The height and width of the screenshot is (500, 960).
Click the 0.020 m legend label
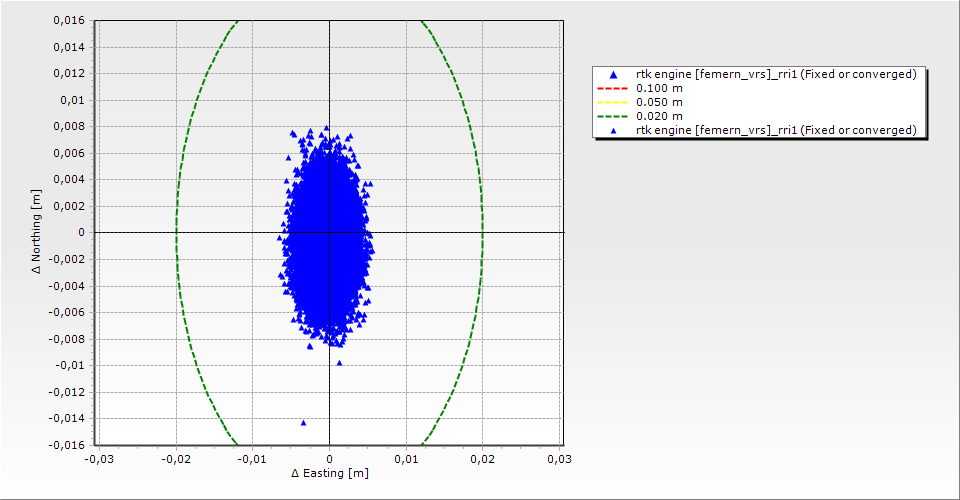click(x=659, y=117)
